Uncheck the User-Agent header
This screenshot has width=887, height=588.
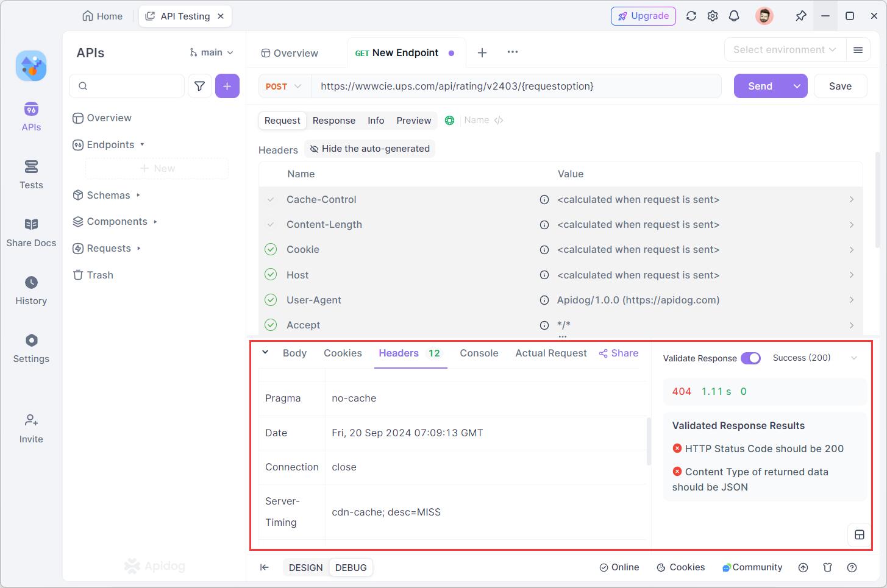point(271,300)
